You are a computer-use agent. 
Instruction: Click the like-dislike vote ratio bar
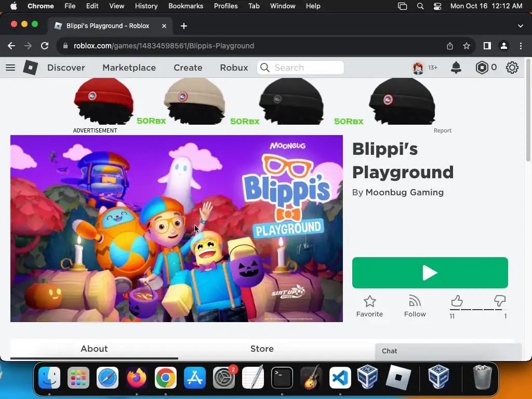tap(478, 310)
